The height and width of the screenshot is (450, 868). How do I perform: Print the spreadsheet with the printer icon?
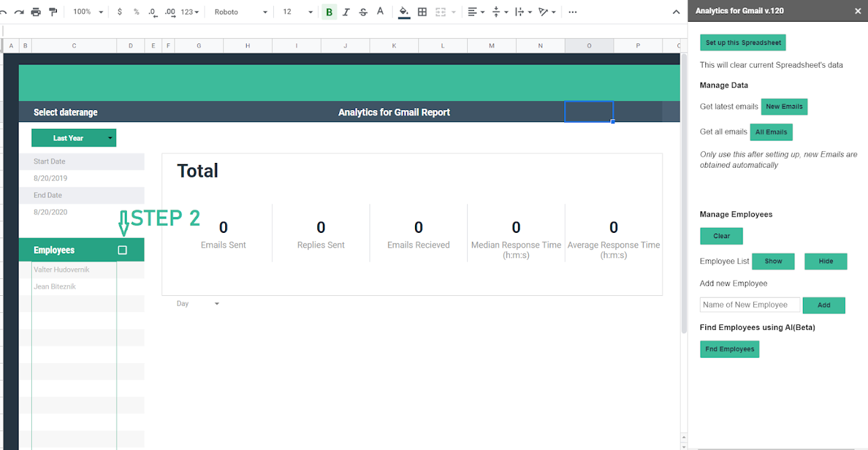pyautogui.click(x=36, y=12)
